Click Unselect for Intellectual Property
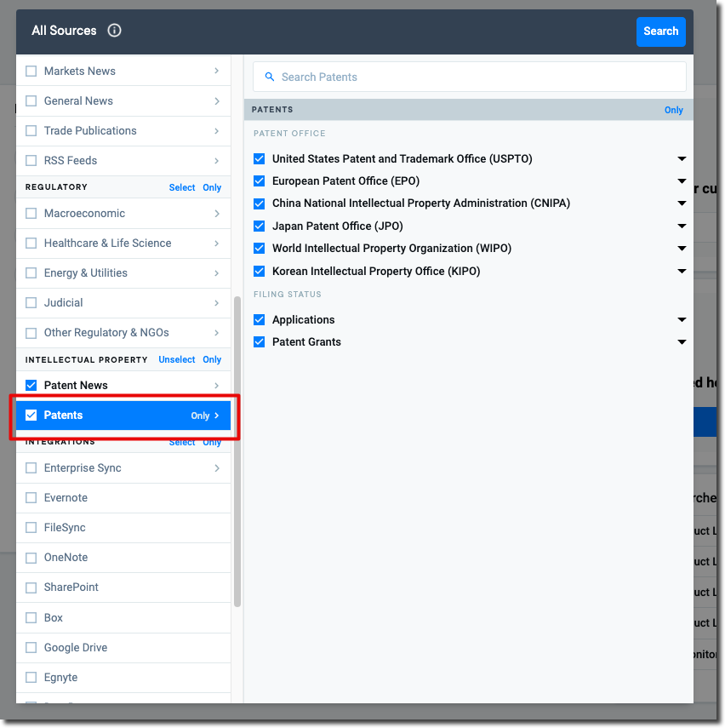Viewport: 725px width, 728px height. (x=176, y=359)
